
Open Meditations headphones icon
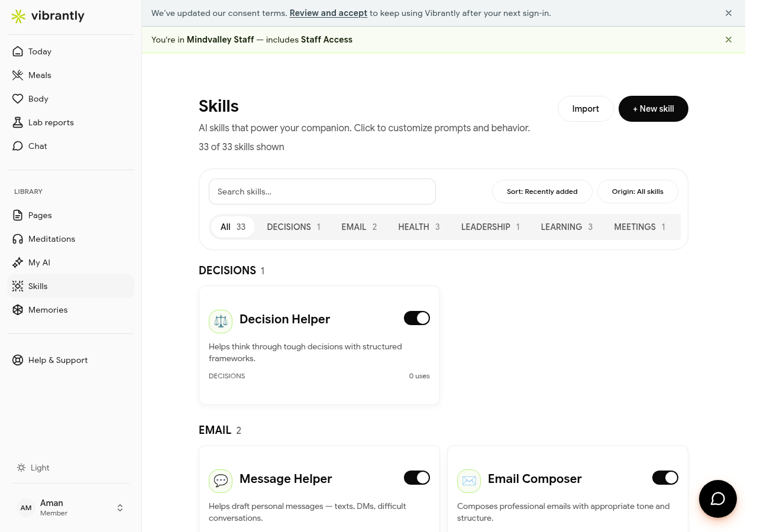[x=18, y=239]
